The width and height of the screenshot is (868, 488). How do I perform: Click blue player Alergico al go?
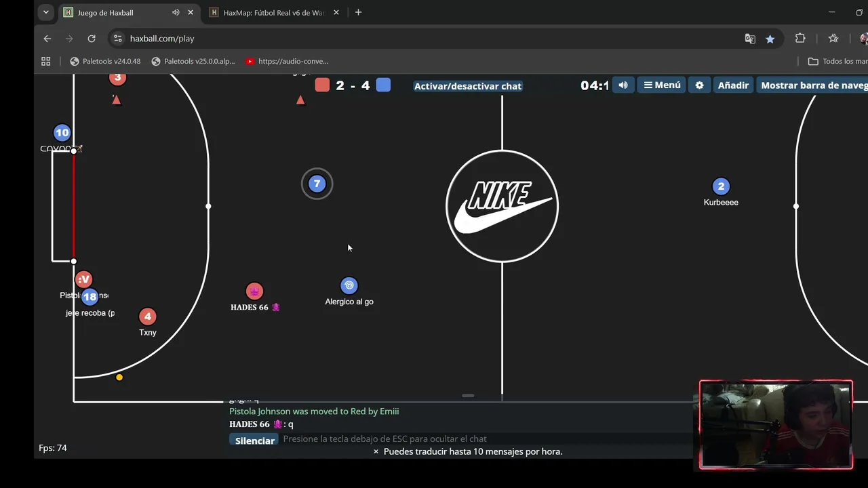coord(349,285)
